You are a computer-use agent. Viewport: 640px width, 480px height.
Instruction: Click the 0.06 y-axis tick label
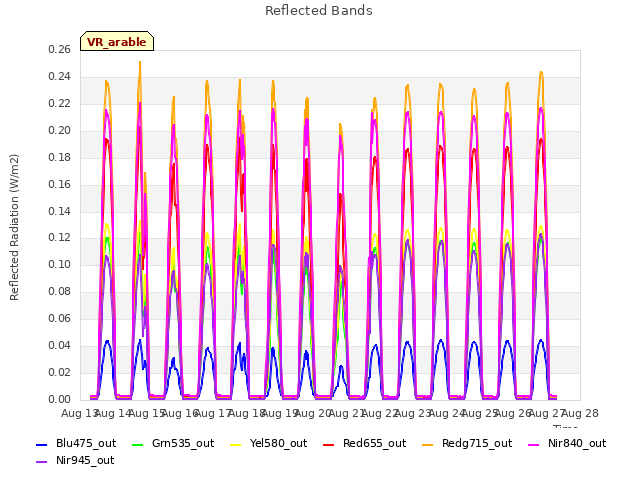59,318
